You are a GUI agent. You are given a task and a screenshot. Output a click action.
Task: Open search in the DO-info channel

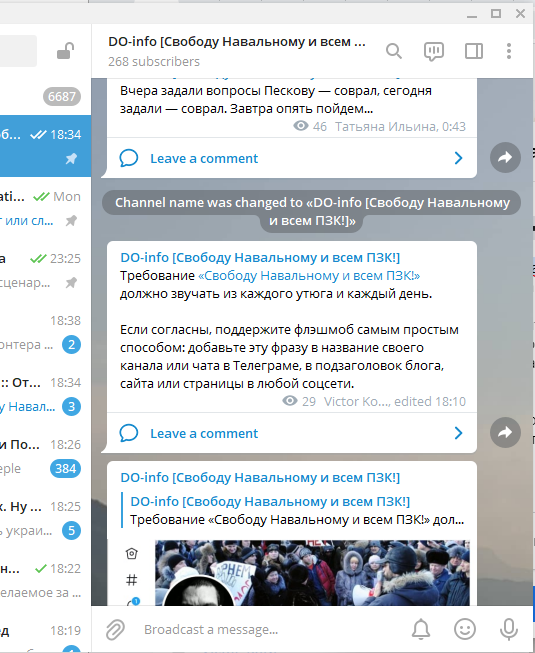(x=393, y=51)
